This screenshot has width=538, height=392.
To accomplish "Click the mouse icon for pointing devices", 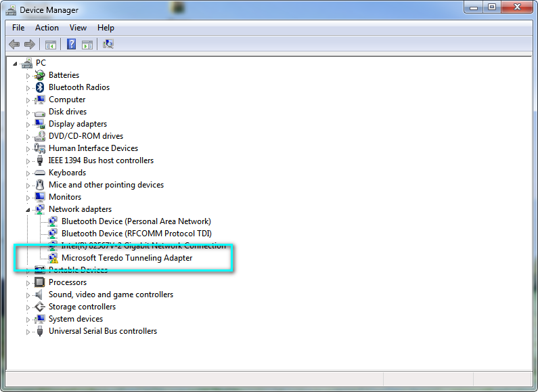I will (40, 185).
